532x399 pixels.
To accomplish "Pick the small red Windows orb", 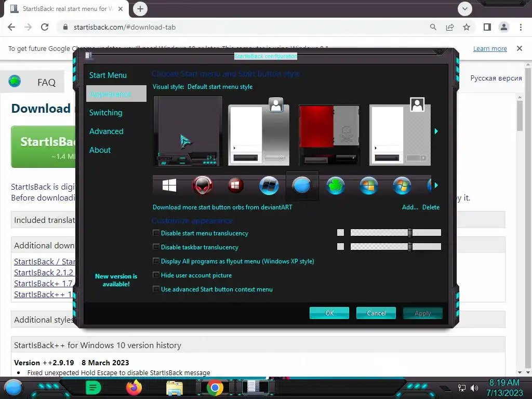I will (235, 185).
